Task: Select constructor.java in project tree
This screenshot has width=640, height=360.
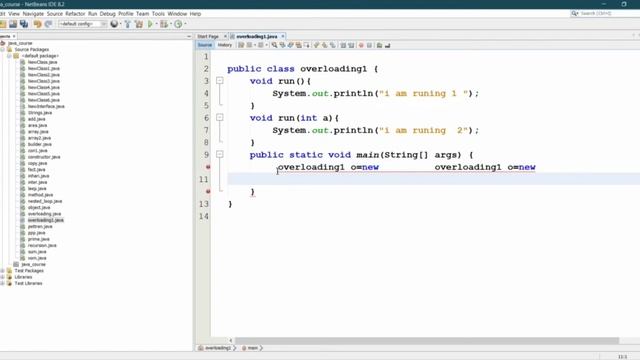Action: click(x=44, y=157)
